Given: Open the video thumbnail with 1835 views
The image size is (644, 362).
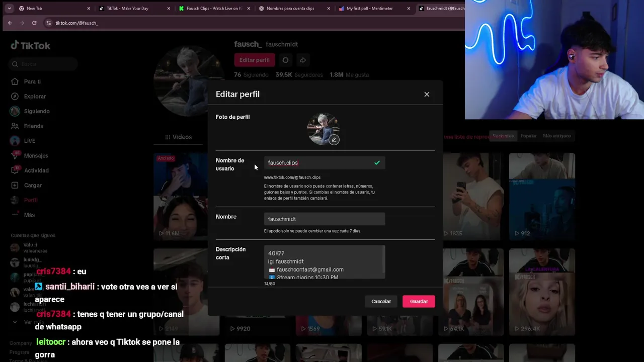Looking at the screenshot, I should 472,196.
